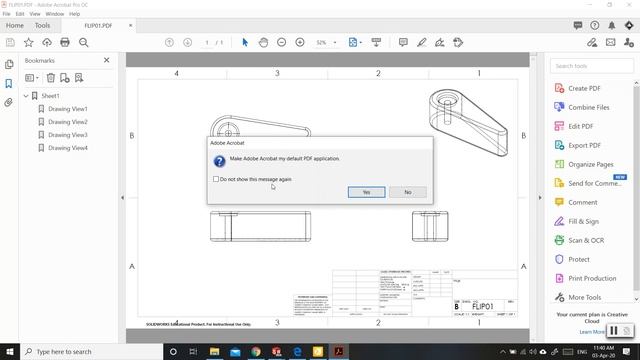Image resolution: width=640 pixels, height=360 pixels.
Task: Choose the Selection arrow tool
Action: tap(245, 42)
